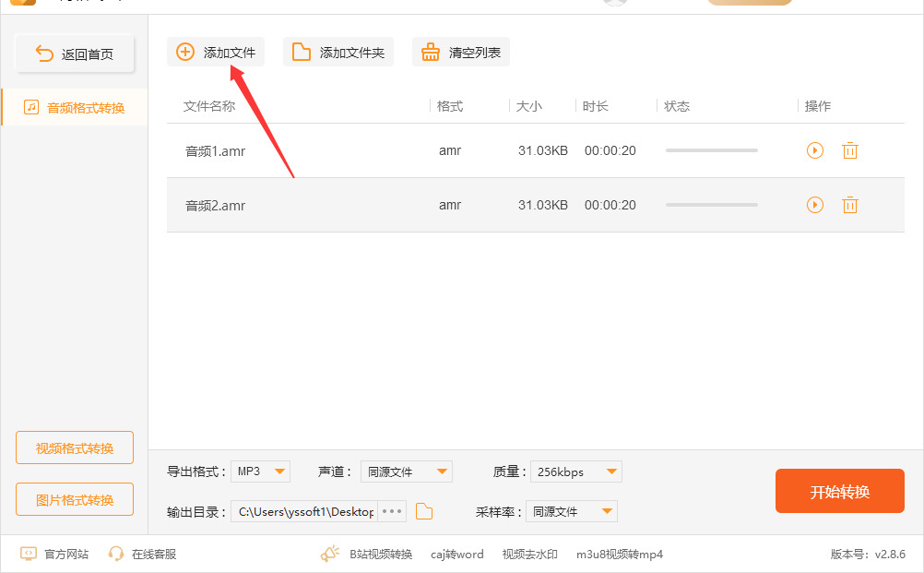Select the 音频1.amr file name
The height and width of the screenshot is (573, 924).
(x=215, y=151)
